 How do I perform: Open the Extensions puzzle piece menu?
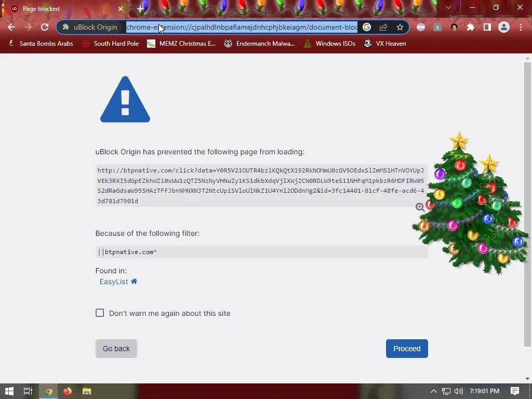point(471,27)
